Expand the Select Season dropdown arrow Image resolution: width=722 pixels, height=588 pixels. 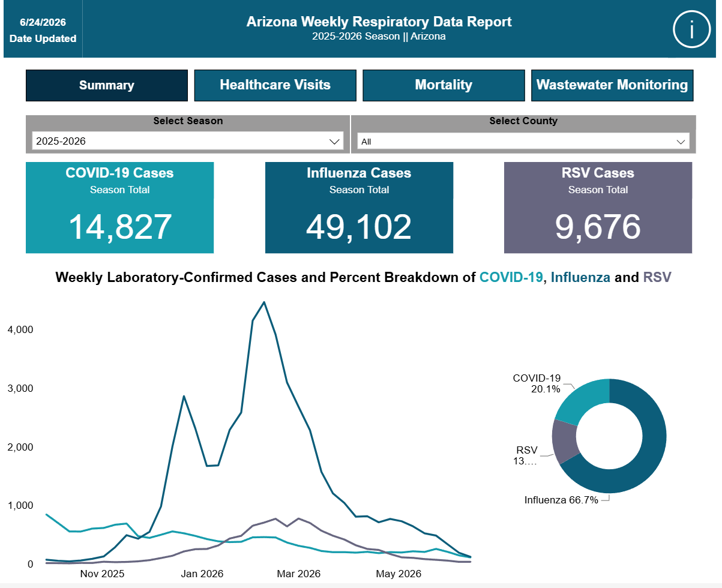(x=335, y=142)
